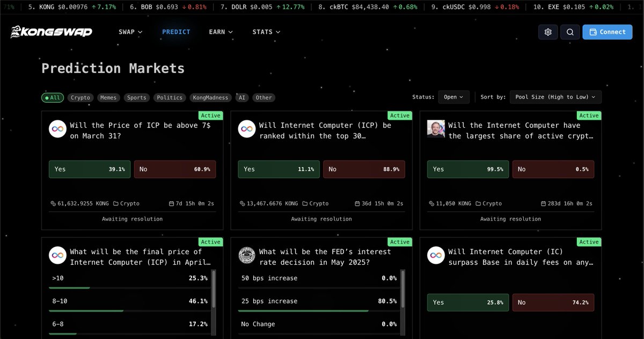Bet Yes 39.1% on ICP above 7$
Screen dimensions: 644x339
click(x=90, y=169)
